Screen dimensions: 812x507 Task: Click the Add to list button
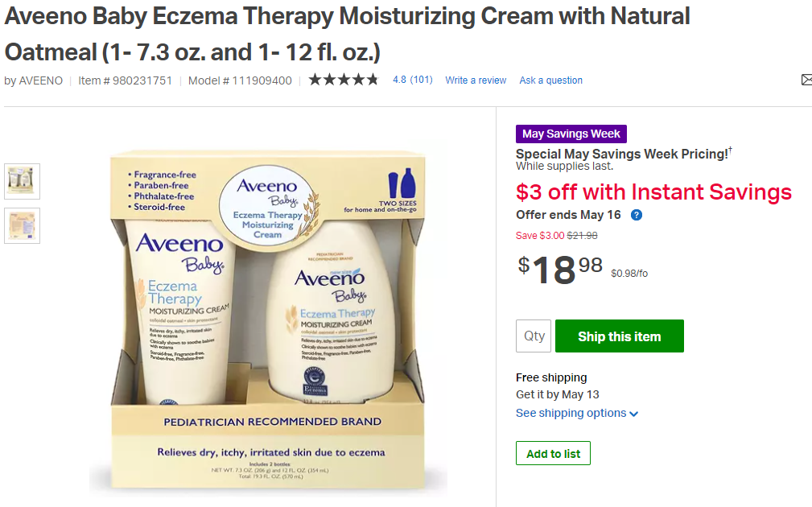[553, 454]
